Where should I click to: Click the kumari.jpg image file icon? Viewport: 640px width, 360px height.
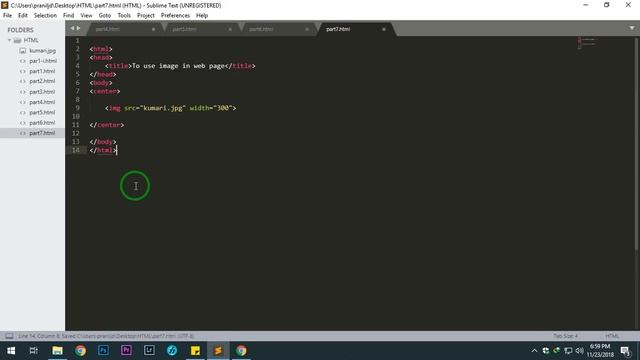(x=22, y=51)
